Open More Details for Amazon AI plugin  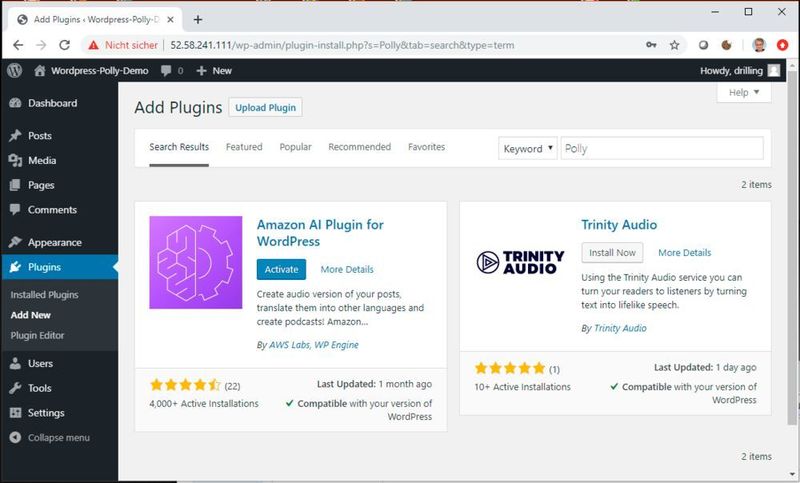[347, 269]
